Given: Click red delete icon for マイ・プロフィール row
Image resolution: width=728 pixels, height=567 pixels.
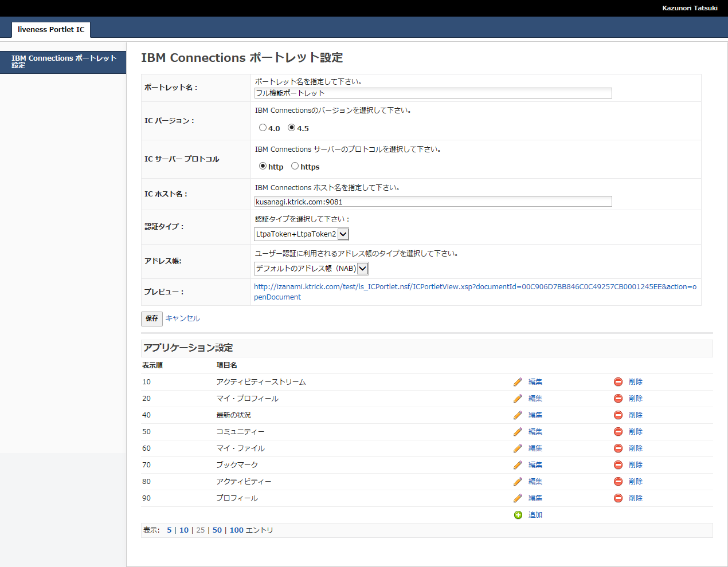Looking at the screenshot, I should pyautogui.click(x=618, y=399).
